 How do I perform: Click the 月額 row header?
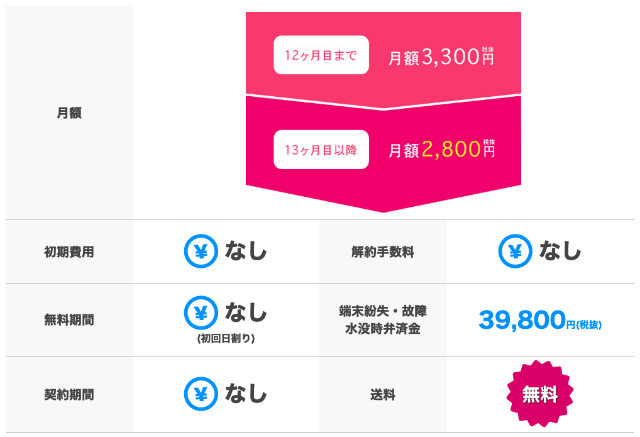coord(69,113)
